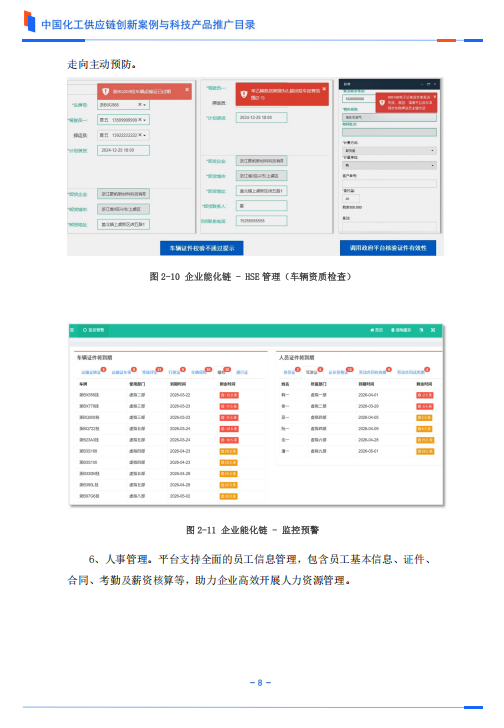Close the middle red warning notification

pos(324,89)
